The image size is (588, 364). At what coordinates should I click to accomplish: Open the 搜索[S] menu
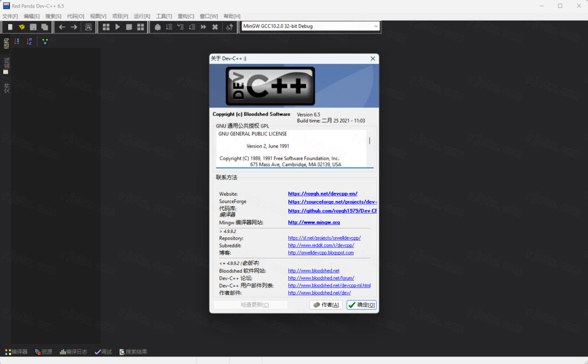coord(53,16)
